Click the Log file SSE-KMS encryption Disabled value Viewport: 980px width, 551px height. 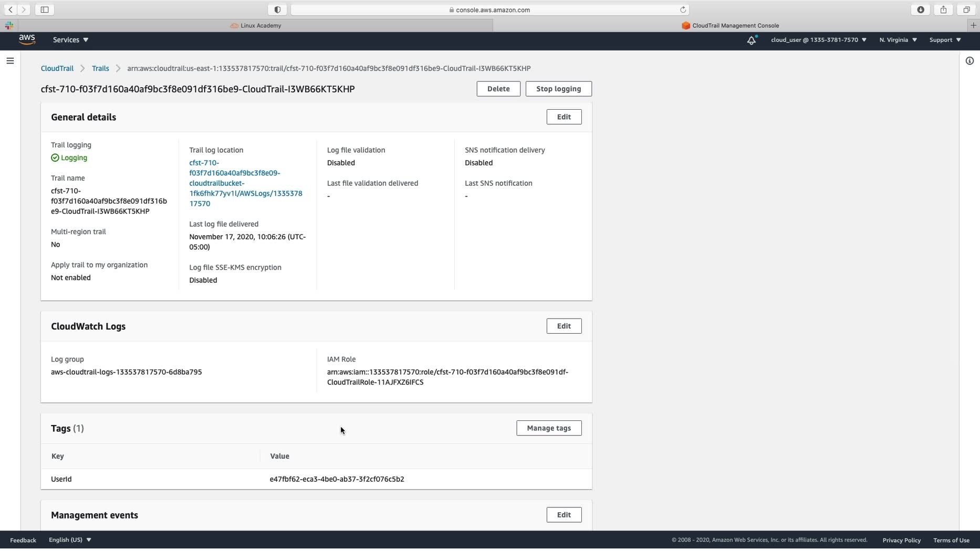(x=203, y=280)
